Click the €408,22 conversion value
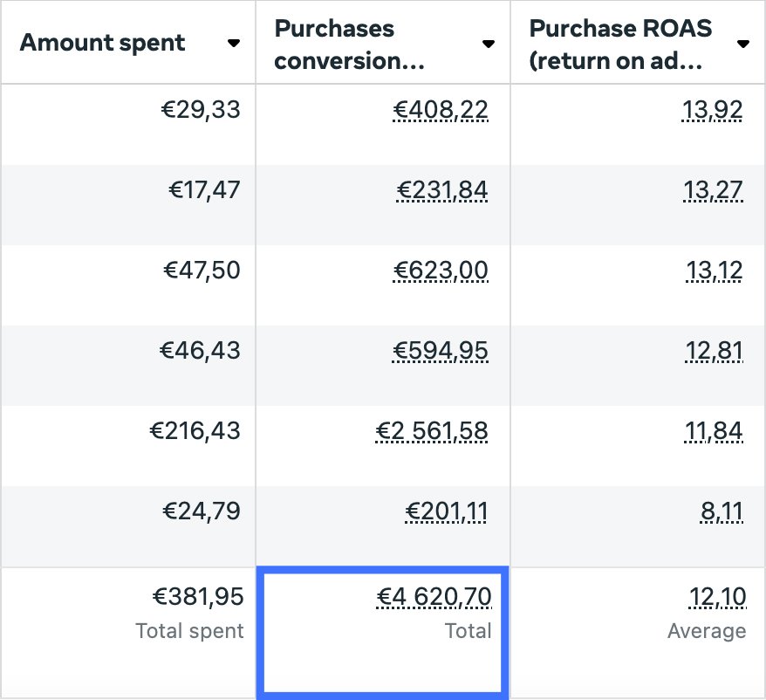766x700 pixels. pyautogui.click(x=441, y=110)
